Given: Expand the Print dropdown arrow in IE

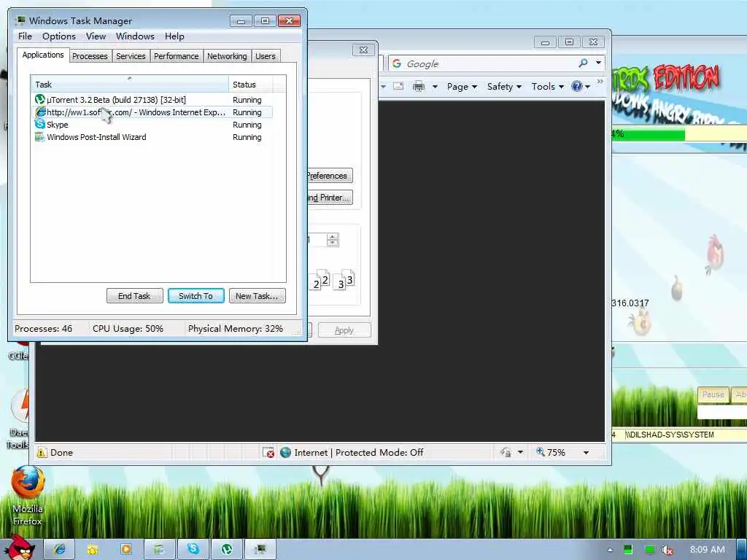Looking at the screenshot, I should pyautogui.click(x=435, y=87).
